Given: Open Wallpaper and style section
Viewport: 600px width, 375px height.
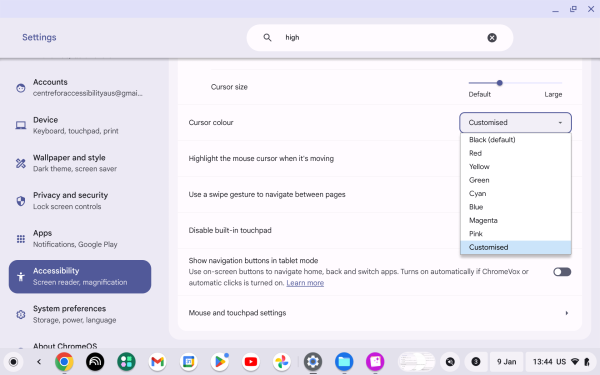Looking at the screenshot, I should [80, 163].
